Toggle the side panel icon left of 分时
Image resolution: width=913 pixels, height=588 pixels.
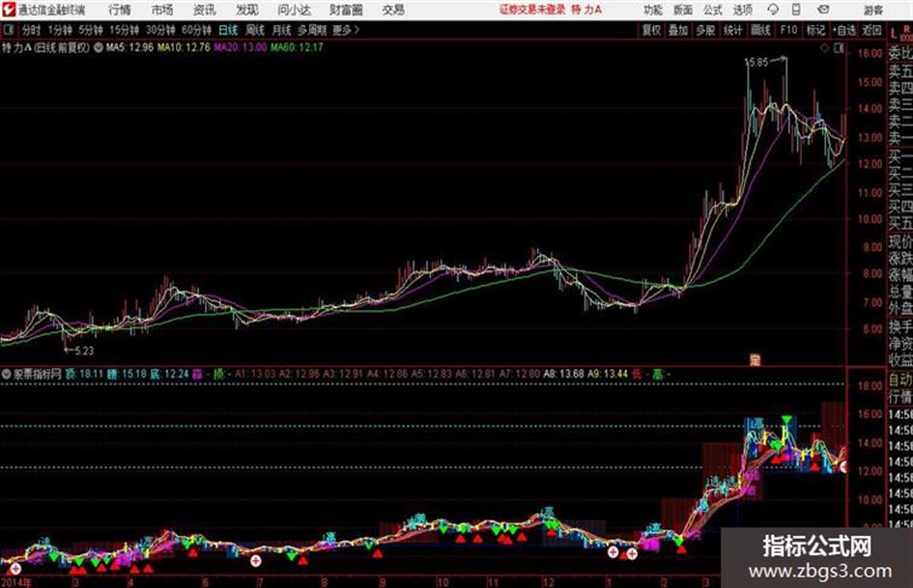point(9,30)
